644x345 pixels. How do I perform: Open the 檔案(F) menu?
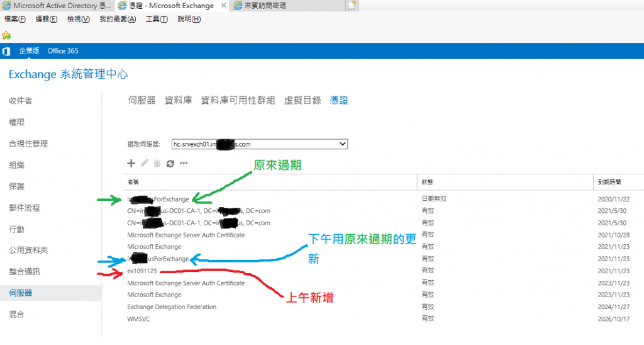15,19
